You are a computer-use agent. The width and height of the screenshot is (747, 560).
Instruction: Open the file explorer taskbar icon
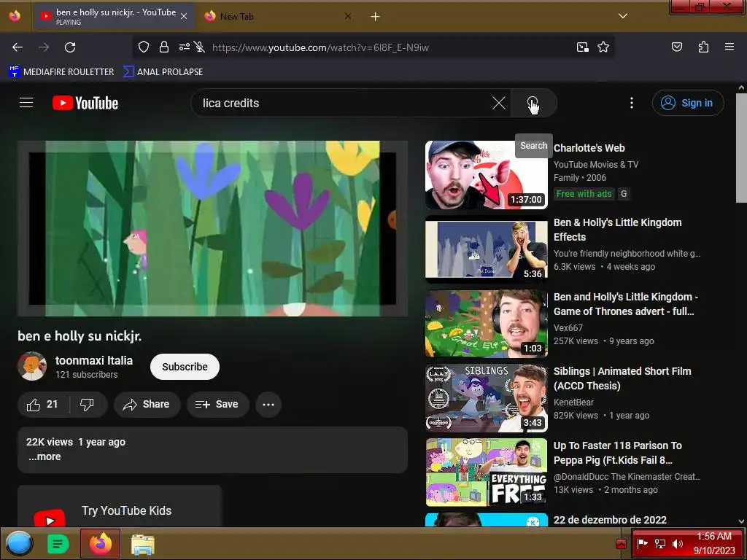142,544
